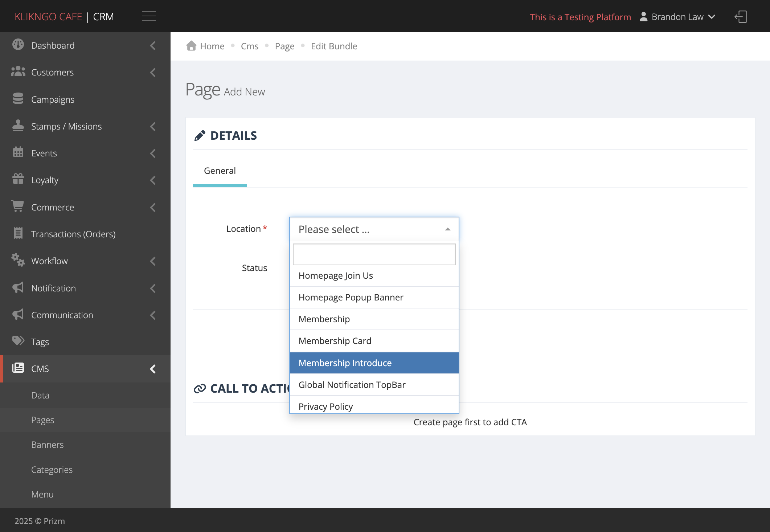Viewport: 770px width, 532px height.
Task: Open Menu under CMS submenu
Action: tap(42, 494)
